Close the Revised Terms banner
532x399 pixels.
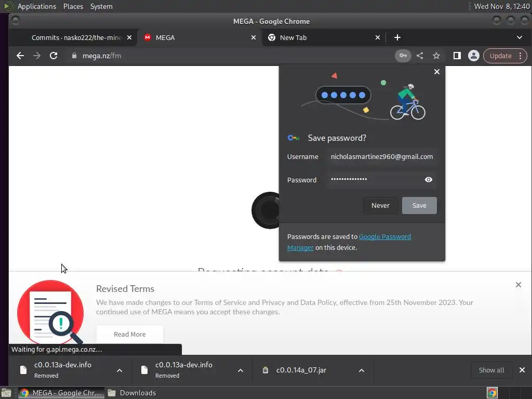tap(518, 285)
